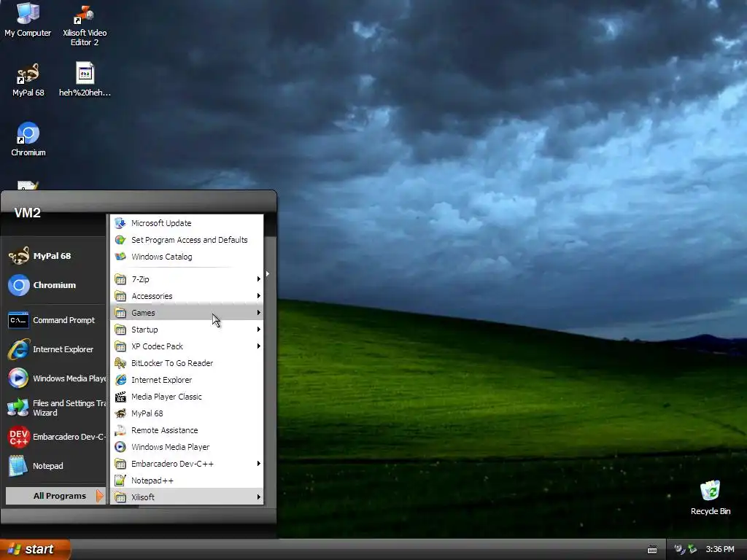
Task: Open Windows Catalog entry
Action: pyautogui.click(x=187, y=257)
